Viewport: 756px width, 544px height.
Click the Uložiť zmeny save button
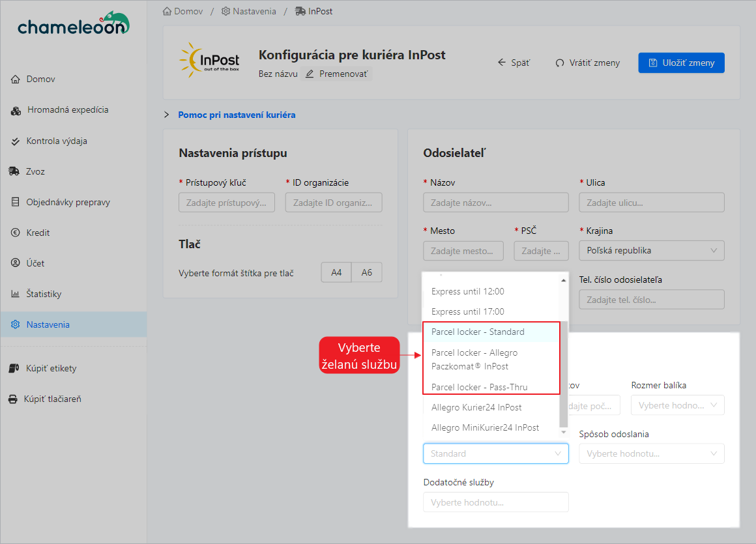click(x=681, y=63)
